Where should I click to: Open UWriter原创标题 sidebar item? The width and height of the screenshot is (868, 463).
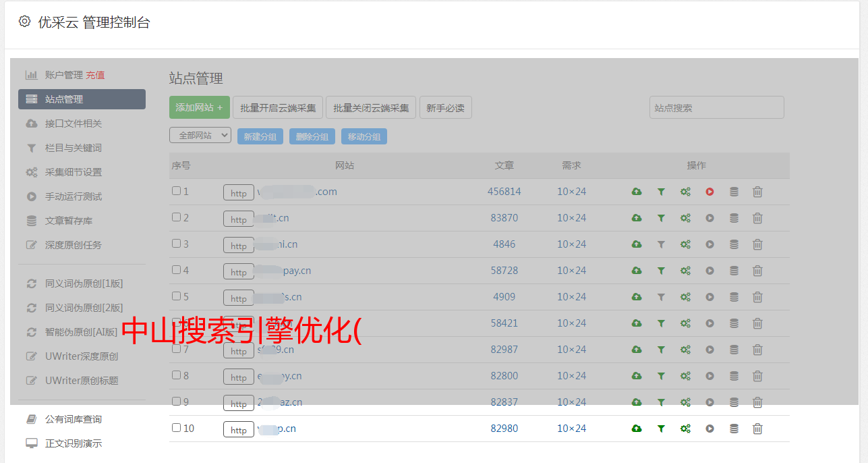82,381
